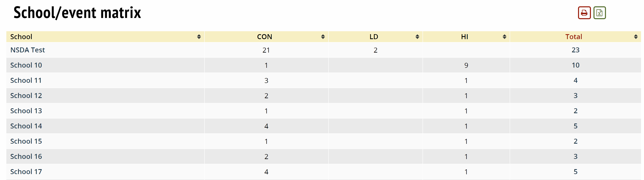Sort by Total column sort arrows
The width and height of the screenshot is (644, 180).
click(635, 37)
